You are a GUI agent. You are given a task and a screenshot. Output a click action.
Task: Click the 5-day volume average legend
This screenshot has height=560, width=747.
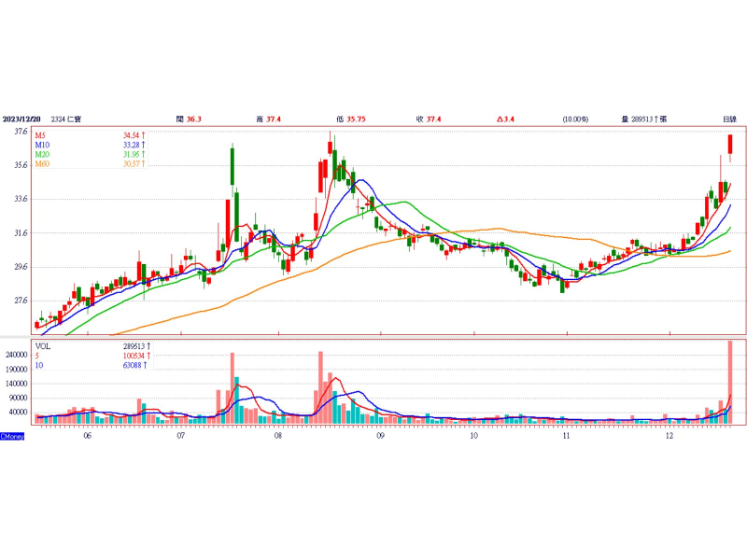coord(37,356)
